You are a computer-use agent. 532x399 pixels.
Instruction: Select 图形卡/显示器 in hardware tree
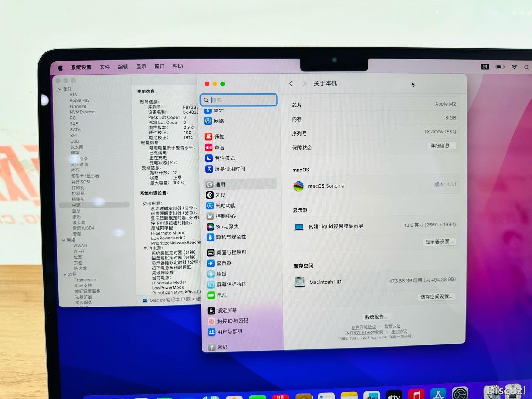[x=85, y=176]
